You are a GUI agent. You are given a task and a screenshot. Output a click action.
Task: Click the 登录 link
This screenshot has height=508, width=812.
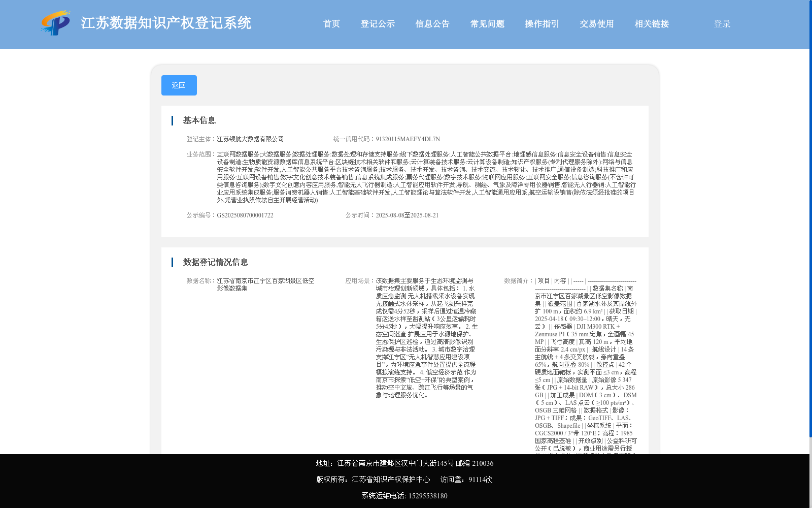coord(722,24)
